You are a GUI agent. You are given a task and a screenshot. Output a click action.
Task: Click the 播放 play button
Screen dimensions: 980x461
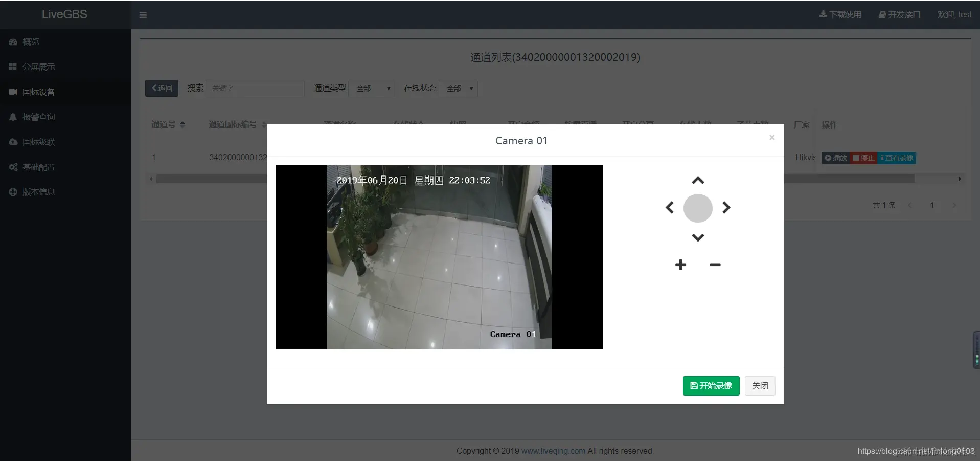click(836, 158)
